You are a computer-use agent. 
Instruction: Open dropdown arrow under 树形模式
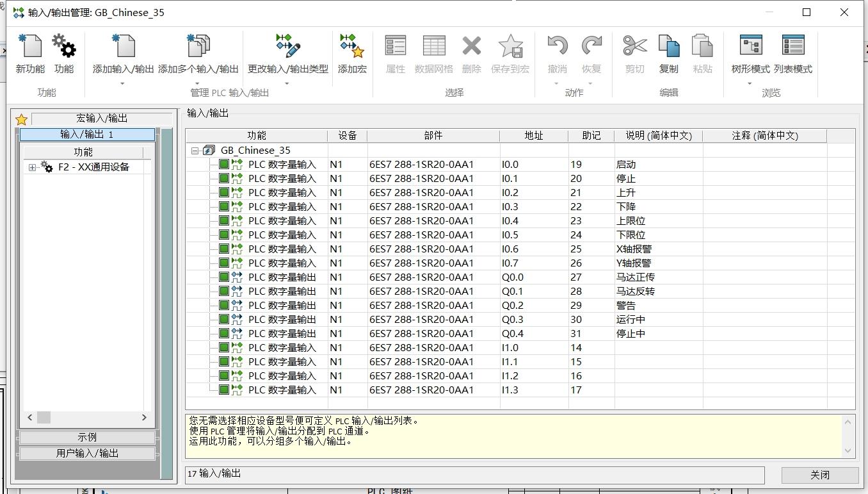coord(750,83)
